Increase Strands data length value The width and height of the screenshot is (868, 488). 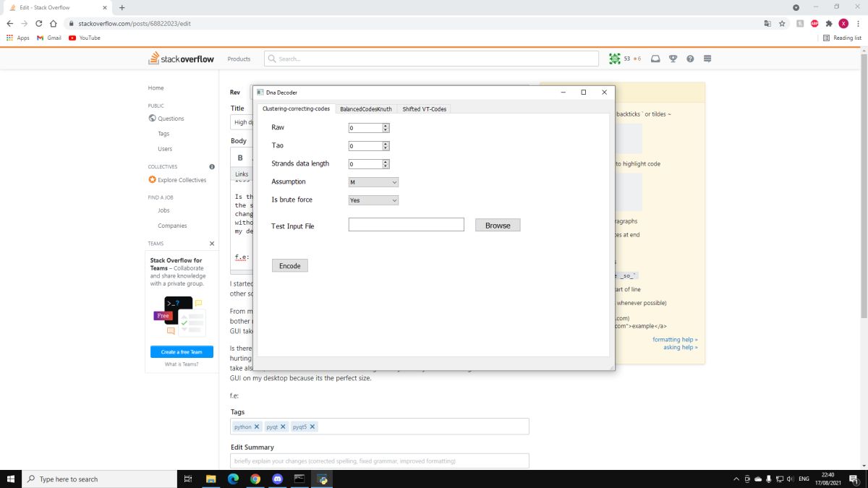[x=386, y=162]
